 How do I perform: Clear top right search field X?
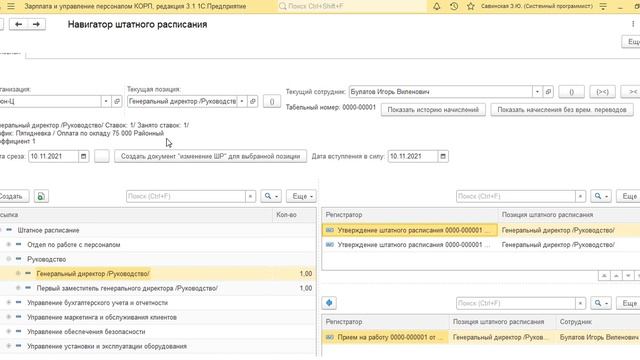[580, 196]
